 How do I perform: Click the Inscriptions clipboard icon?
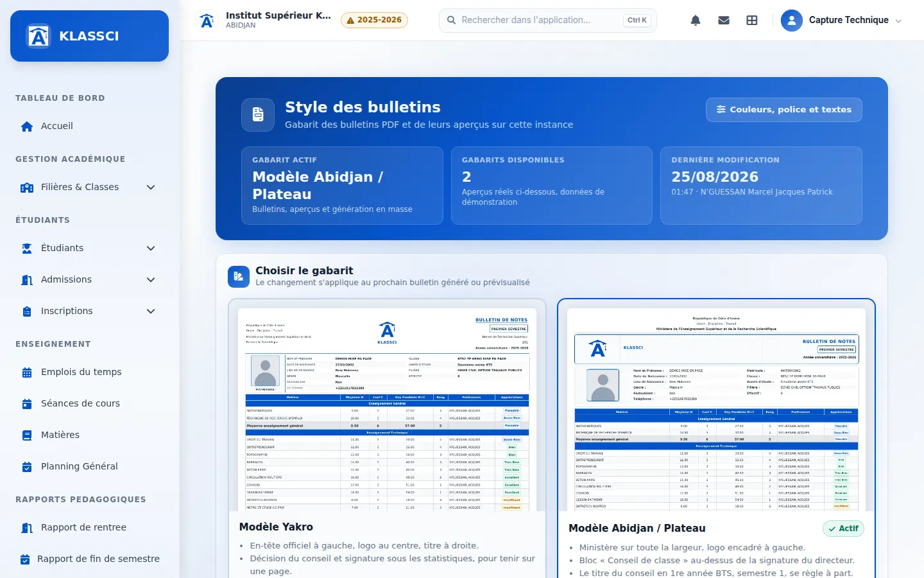[x=27, y=311]
